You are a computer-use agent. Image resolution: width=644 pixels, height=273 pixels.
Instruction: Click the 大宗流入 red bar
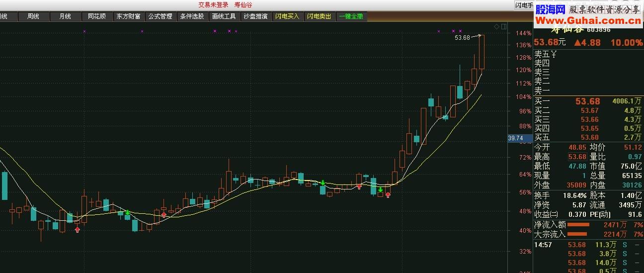click(578, 234)
